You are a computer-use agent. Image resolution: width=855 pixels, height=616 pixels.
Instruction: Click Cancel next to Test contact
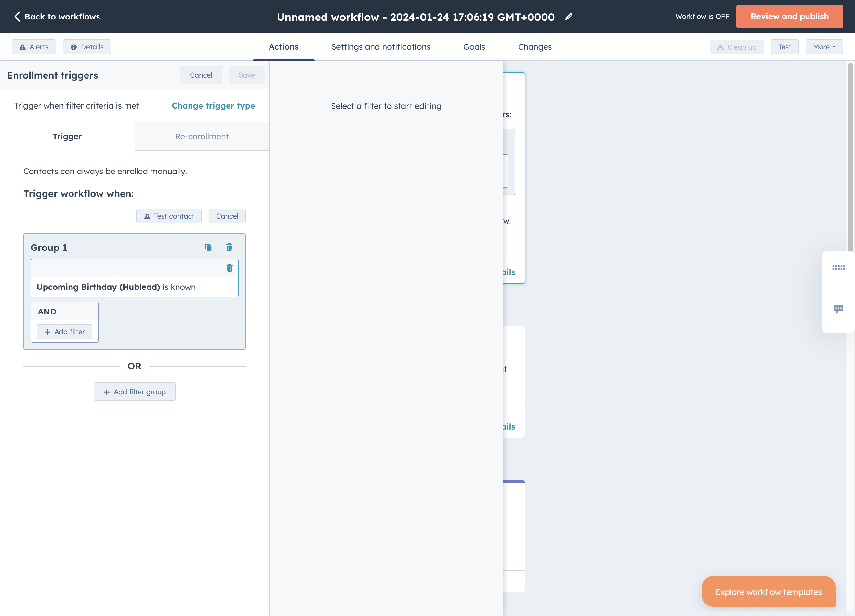[227, 216]
